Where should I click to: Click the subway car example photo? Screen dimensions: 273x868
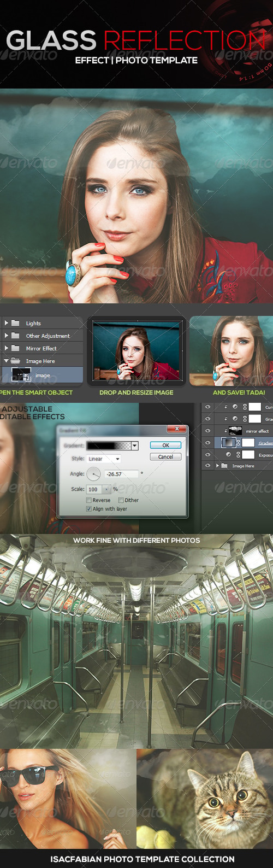pos(136,641)
